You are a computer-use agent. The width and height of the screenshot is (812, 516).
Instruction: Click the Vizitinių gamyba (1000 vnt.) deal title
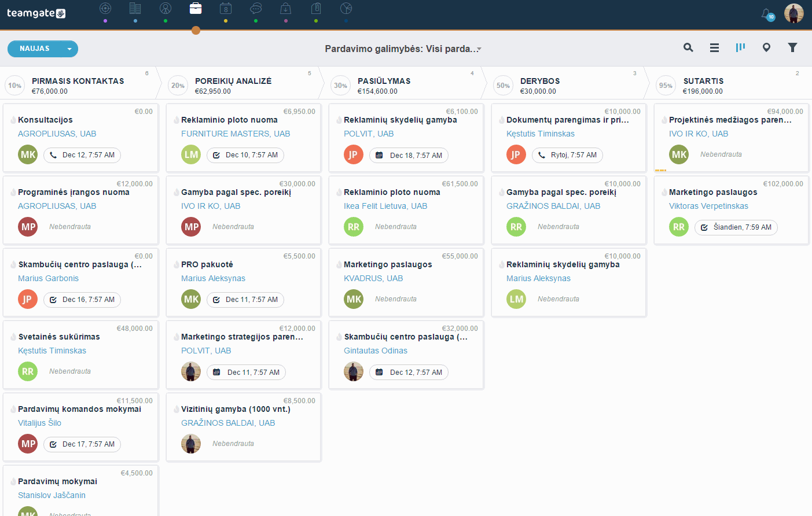coord(236,409)
